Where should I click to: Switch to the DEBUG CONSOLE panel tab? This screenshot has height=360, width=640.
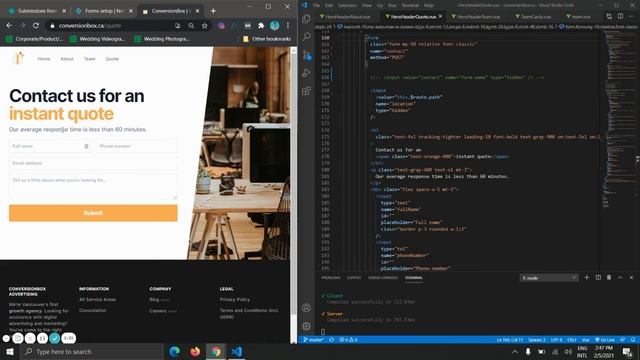(383, 278)
